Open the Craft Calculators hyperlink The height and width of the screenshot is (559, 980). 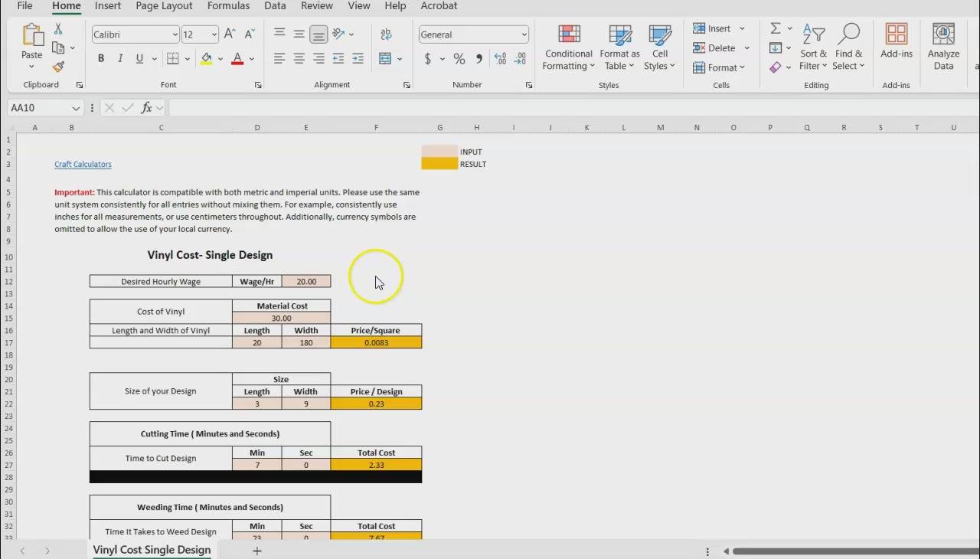tap(83, 165)
